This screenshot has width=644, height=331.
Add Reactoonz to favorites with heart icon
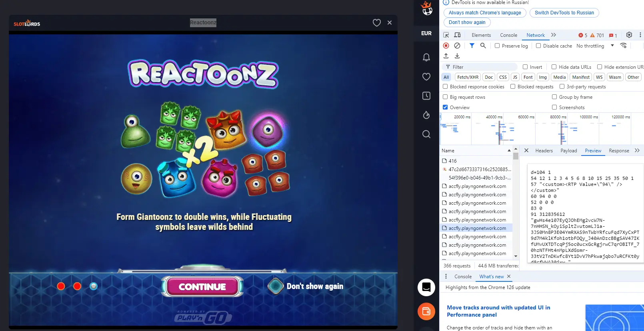(377, 23)
